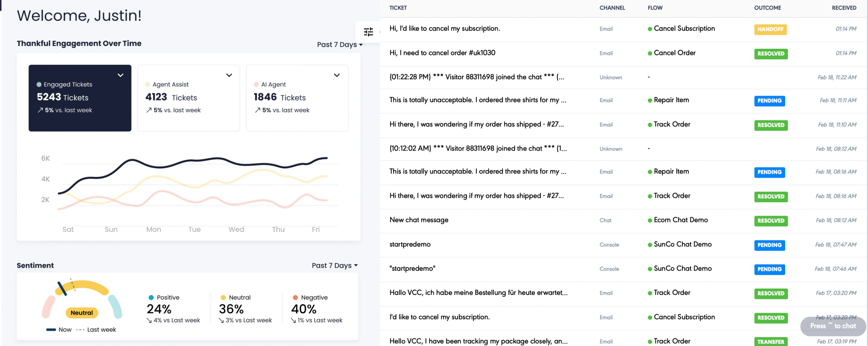This screenshot has width=868, height=346.
Task: Open the (01:22:28 PM) Visitor joined chat ticket
Action: (x=477, y=77)
